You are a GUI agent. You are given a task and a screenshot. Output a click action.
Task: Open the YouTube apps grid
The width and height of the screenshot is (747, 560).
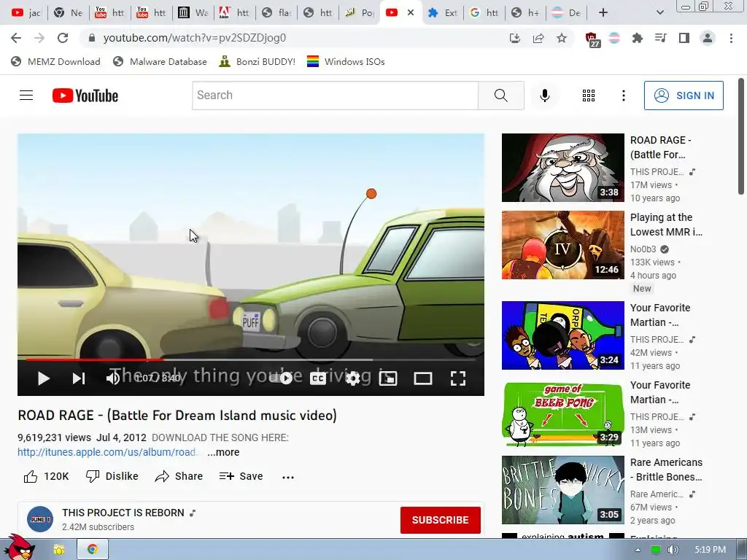pyautogui.click(x=589, y=96)
